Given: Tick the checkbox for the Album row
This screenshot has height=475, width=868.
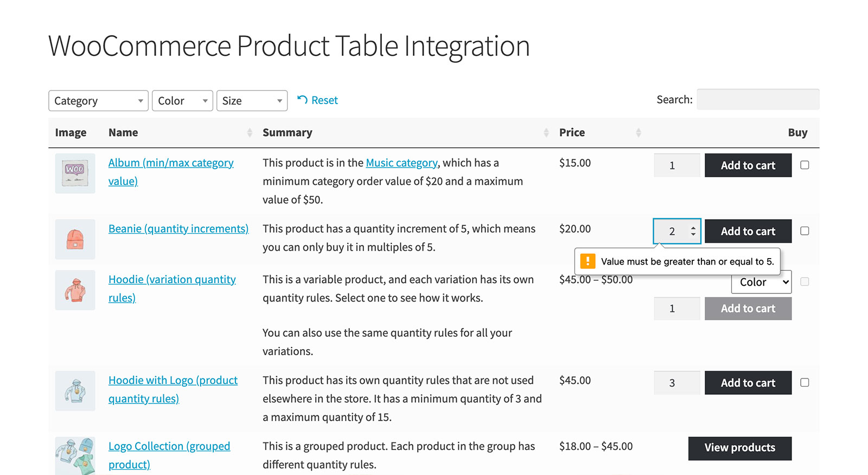Looking at the screenshot, I should coord(805,165).
